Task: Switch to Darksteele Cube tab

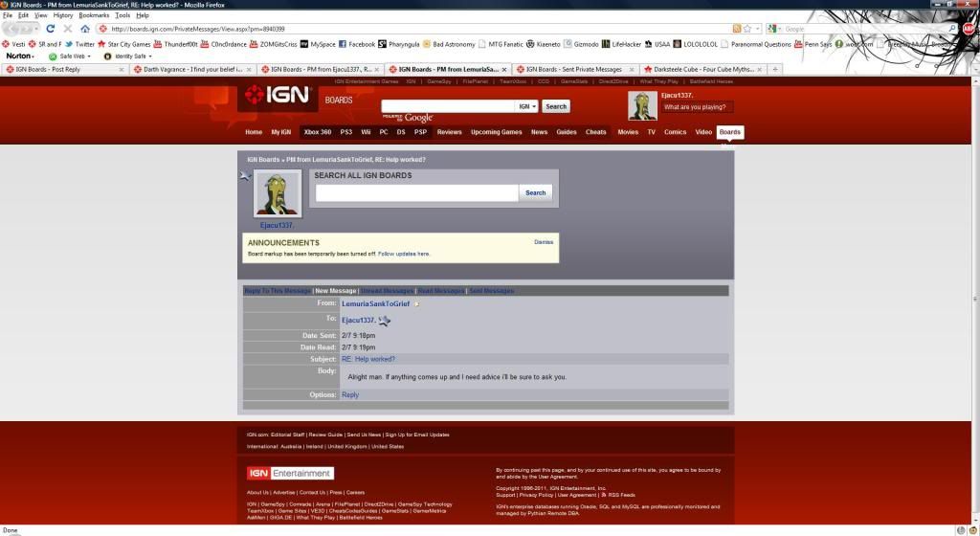Action: point(703,69)
